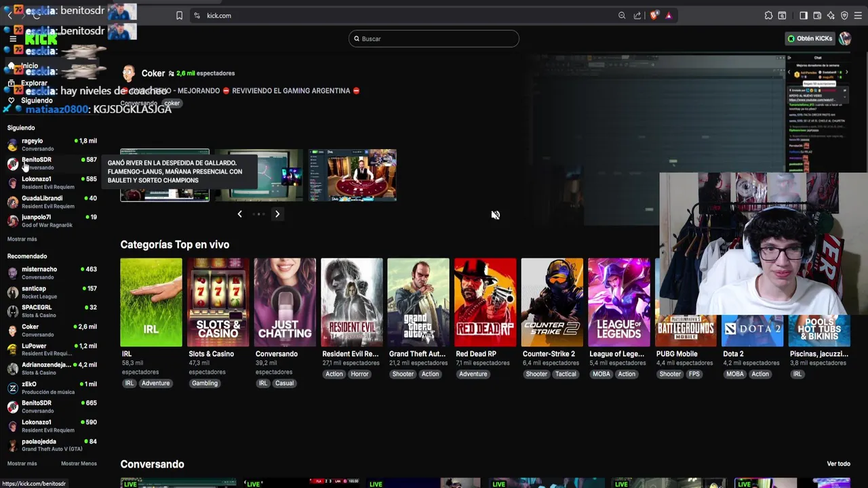The image size is (868, 488).
Task: Bookmark this page with the bookmark icon
Action: [x=179, y=16]
